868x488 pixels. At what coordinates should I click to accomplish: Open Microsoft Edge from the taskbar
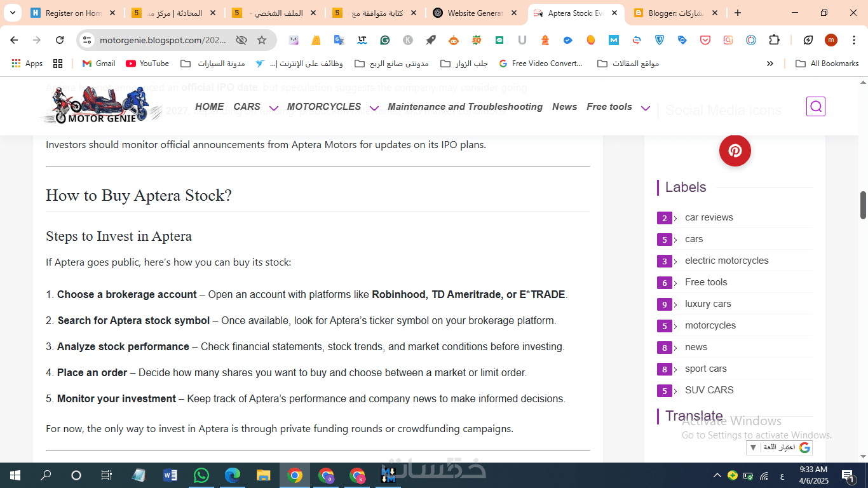click(x=232, y=475)
